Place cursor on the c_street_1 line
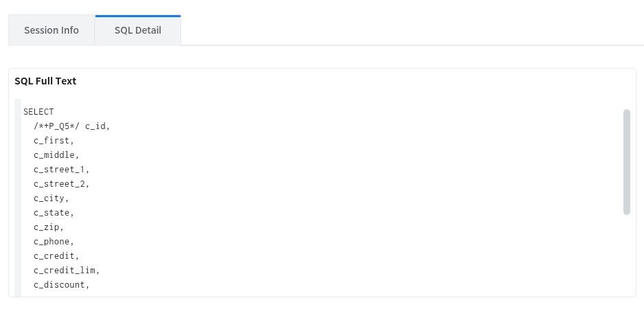The image size is (644, 309). pyautogui.click(x=61, y=169)
